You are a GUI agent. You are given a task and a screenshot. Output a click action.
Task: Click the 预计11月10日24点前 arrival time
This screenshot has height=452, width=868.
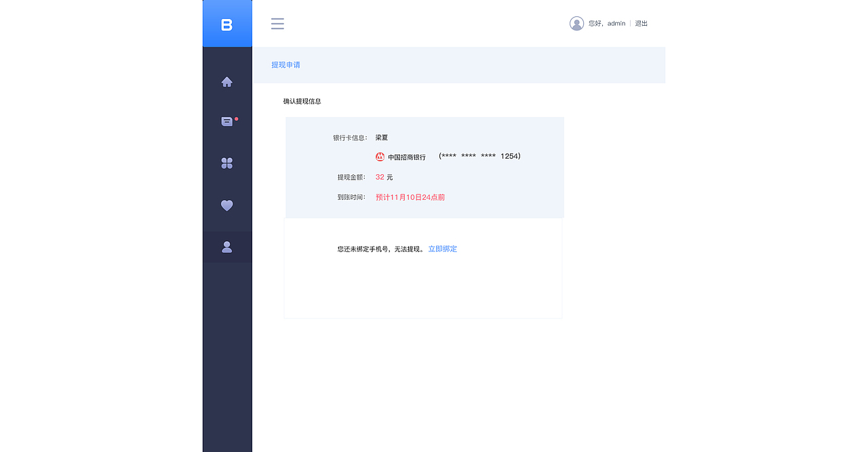coord(410,198)
